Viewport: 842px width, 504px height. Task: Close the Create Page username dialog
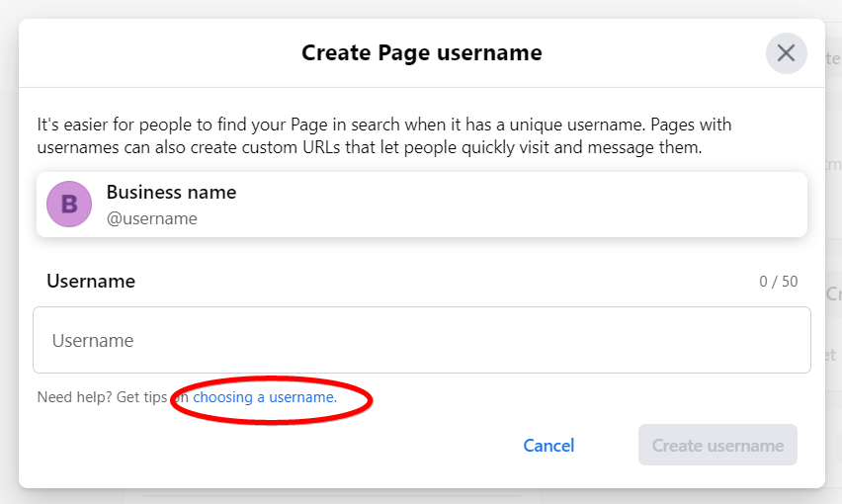(x=786, y=53)
